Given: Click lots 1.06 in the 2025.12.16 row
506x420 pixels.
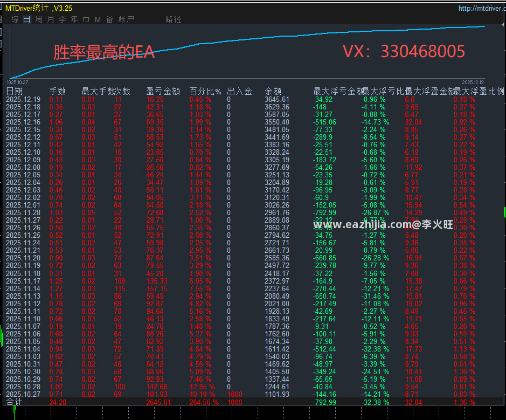Looking at the screenshot, I should [x=56, y=122].
